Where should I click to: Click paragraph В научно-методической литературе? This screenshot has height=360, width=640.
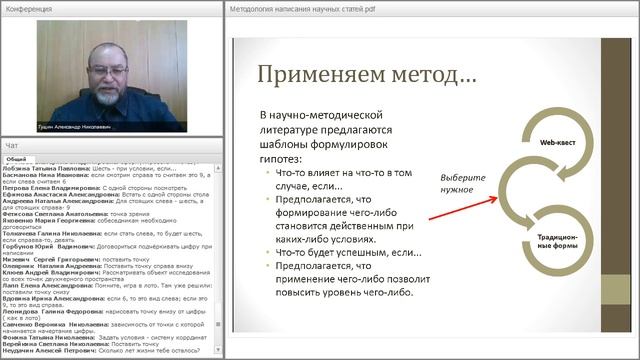pos(326,137)
